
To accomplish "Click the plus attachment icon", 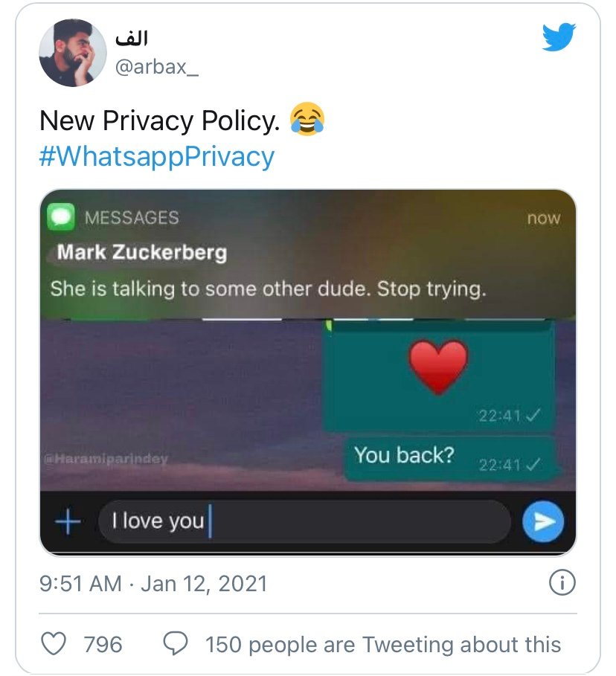I will 68,522.
